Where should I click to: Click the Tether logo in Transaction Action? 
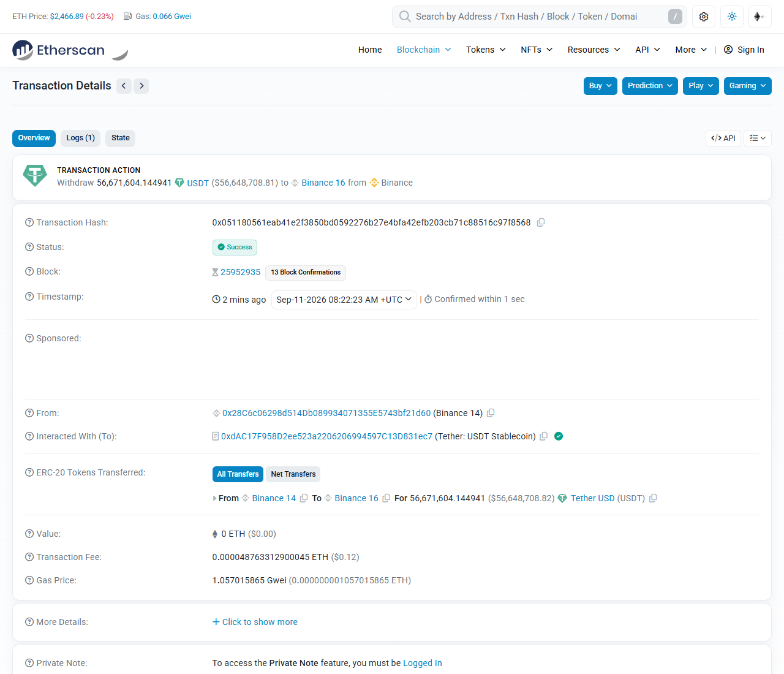coord(35,176)
